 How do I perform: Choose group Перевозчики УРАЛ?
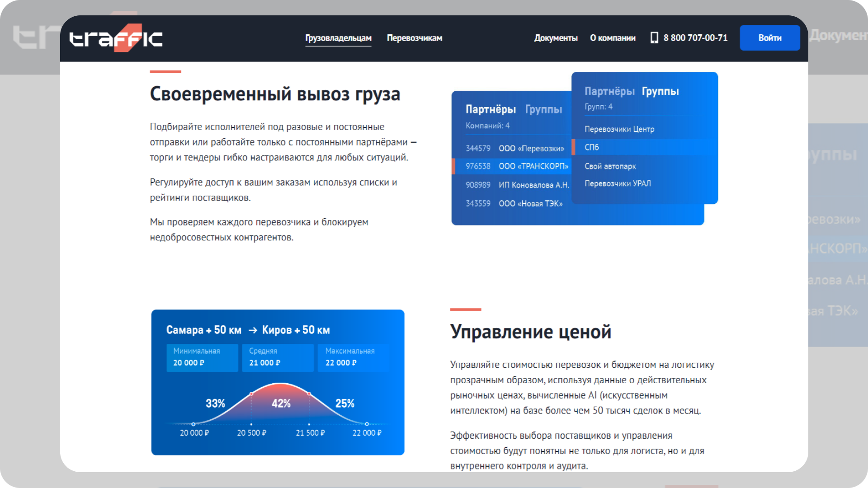(618, 183)
